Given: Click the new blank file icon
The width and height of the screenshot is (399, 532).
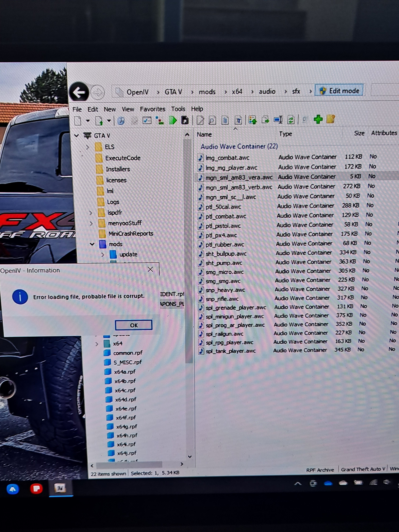Looking at the screenshot, I should pyautogui.click(x=78, y=121).
